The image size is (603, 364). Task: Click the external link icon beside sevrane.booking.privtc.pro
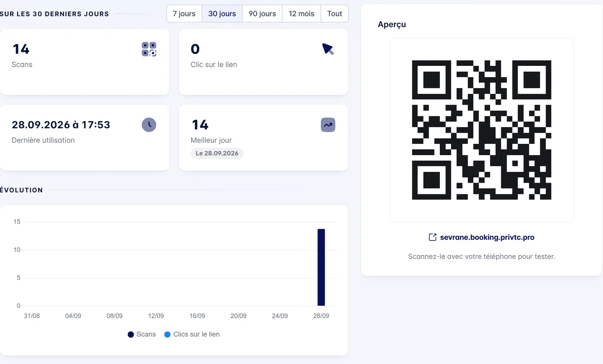point(432,237)
